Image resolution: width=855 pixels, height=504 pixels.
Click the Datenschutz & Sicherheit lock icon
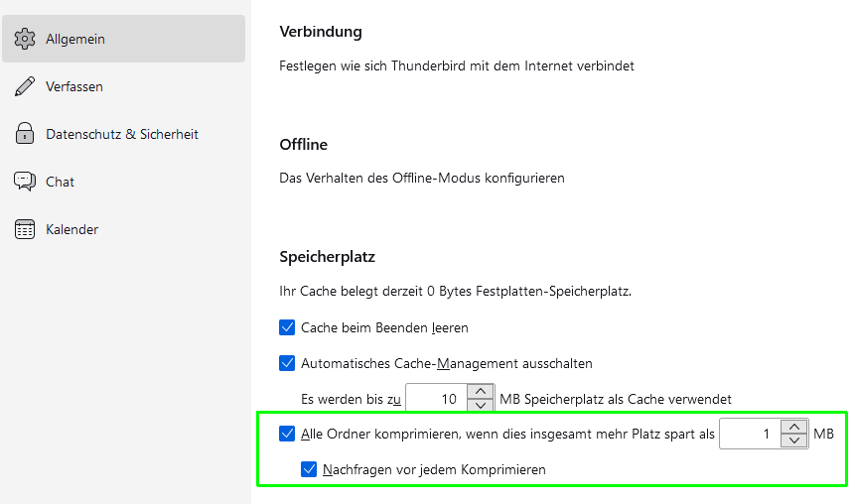(25, 134)
